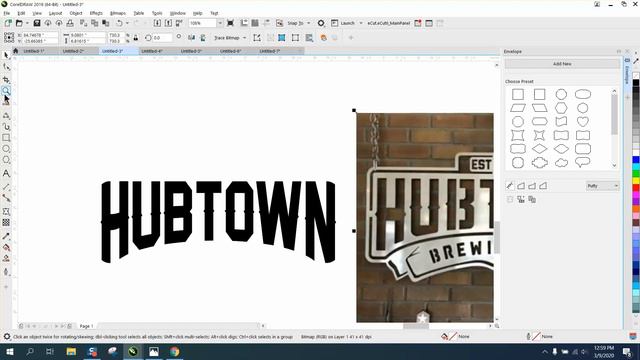Select the Crop tool
Screen dimensions: 640x360
[x=6, y=79]
